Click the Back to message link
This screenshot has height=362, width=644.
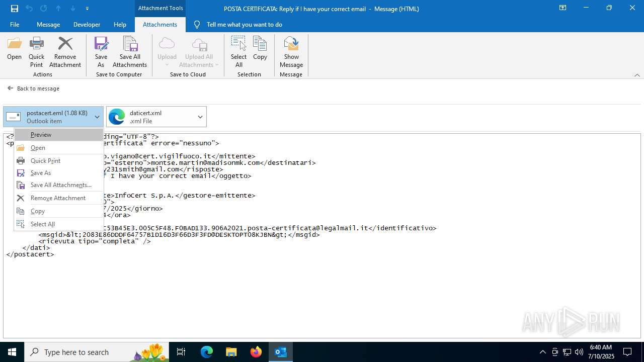click(x=33, y=88)
